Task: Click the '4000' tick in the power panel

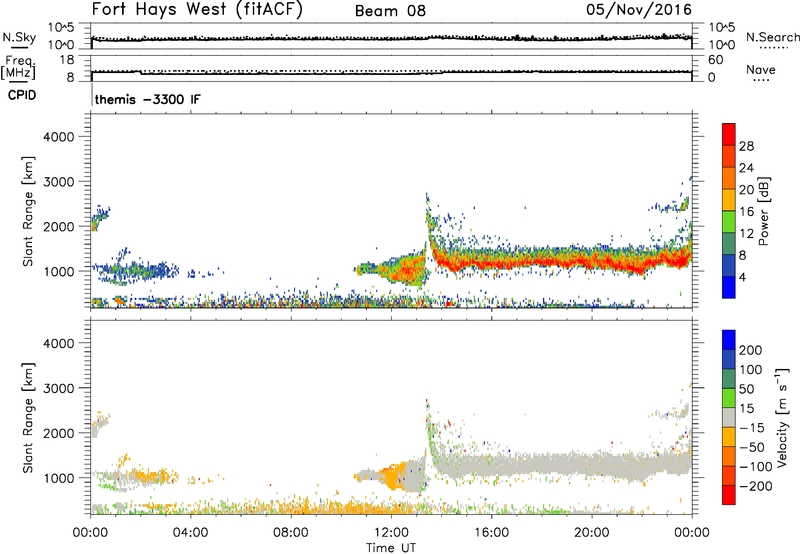Action: tap(58, 137)
